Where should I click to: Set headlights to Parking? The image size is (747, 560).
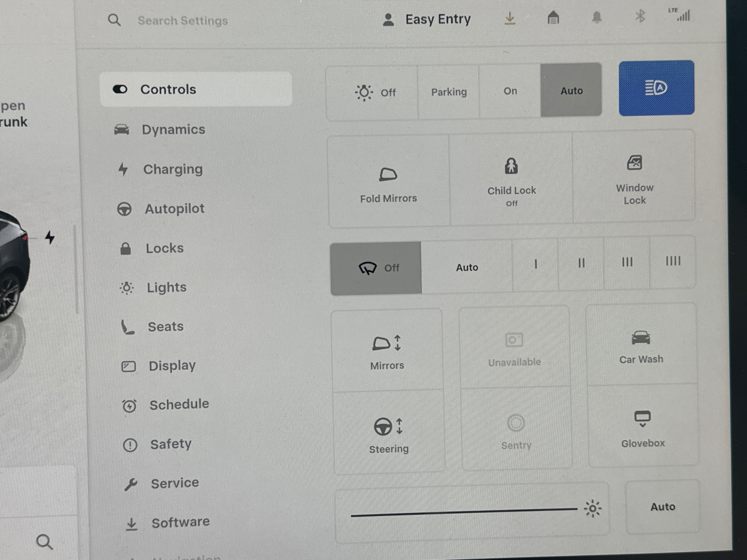pyautogui.click(x=449, y=91)
